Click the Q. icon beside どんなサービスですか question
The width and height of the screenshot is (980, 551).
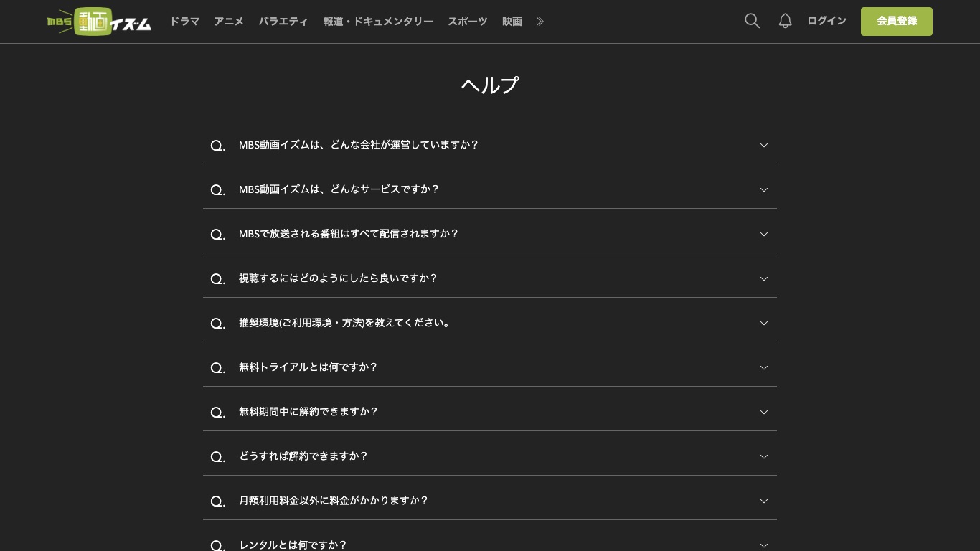pyautogui.click(x=218, y=190)
